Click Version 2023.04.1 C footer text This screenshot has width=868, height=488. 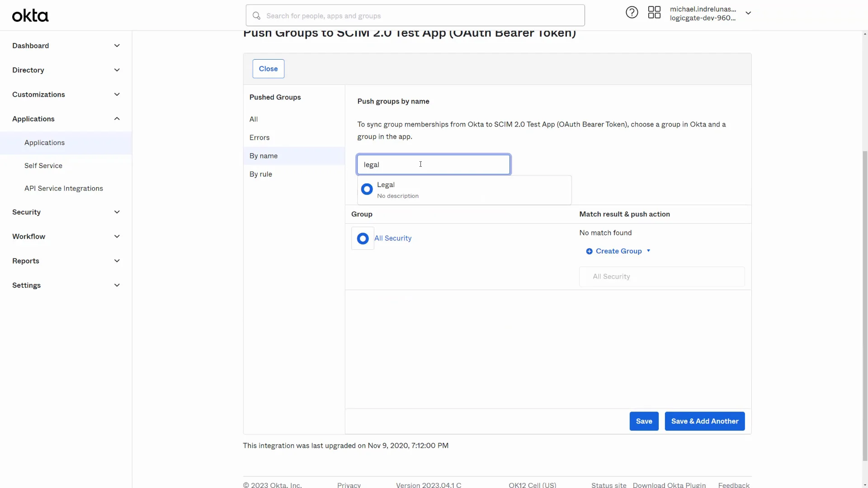[429, 485]
